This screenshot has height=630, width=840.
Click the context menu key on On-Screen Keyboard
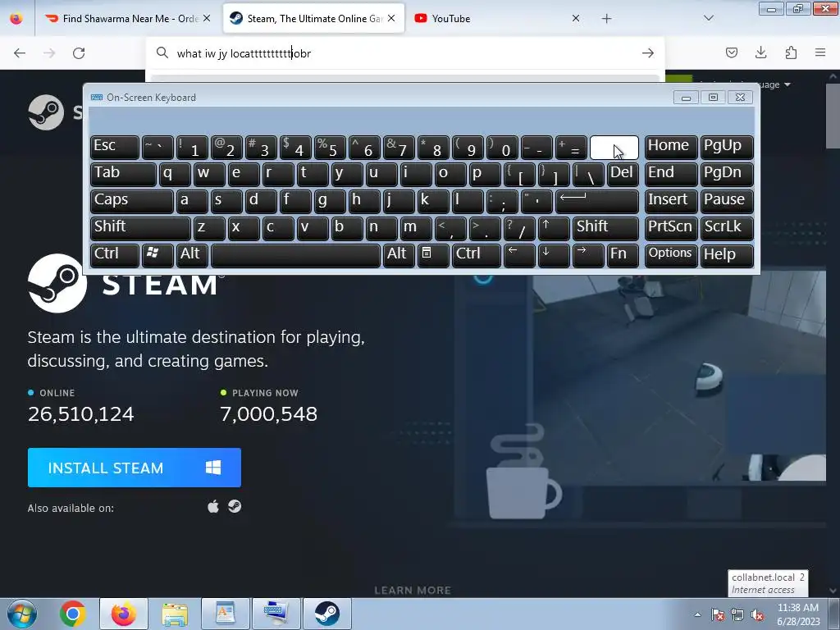tap(433, 256)
